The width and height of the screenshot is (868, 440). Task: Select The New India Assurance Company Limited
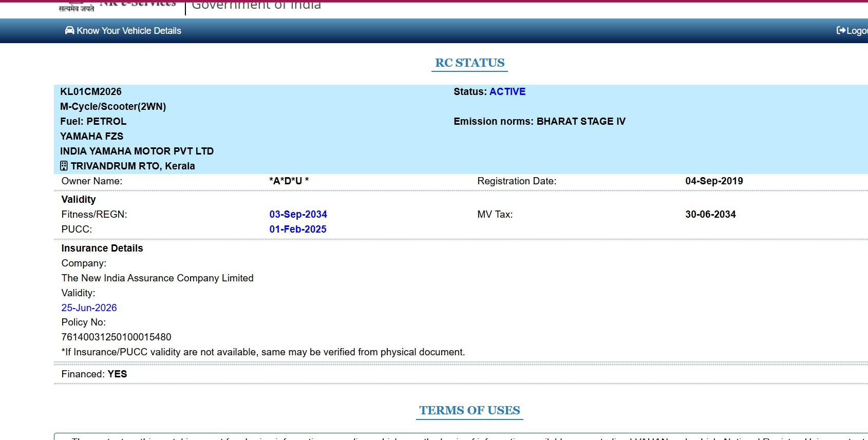tap(158, 278)
